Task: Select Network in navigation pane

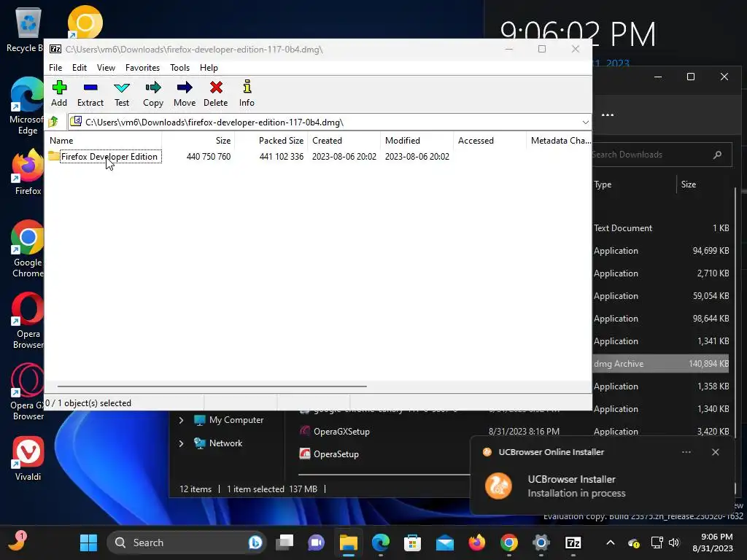Action: 218,443
